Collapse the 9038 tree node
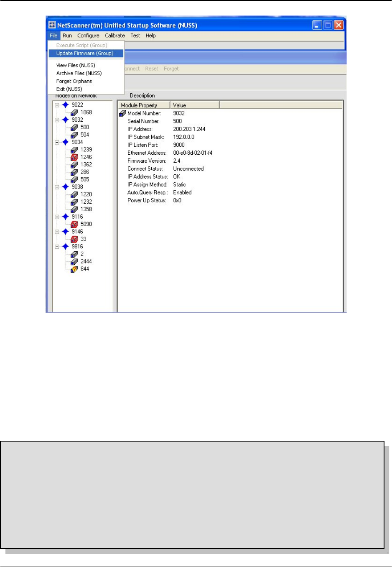 click(x=57, y=187)
